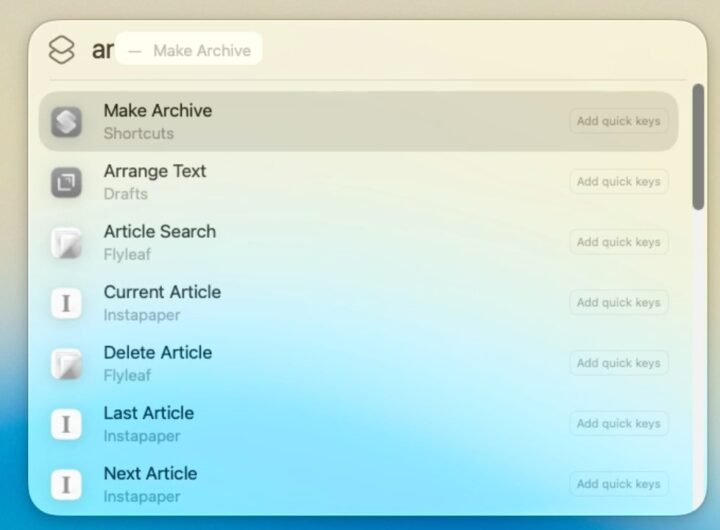The height and width of the screenshot is (530, 720).
Task: Click the Instapaper icon beside Last Article
Action: click(66, 424)
